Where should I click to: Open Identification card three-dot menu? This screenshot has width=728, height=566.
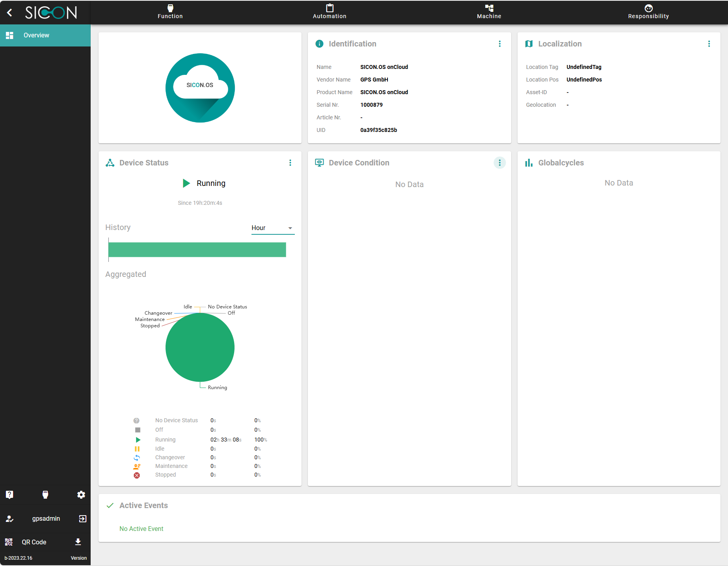[499, 44]
